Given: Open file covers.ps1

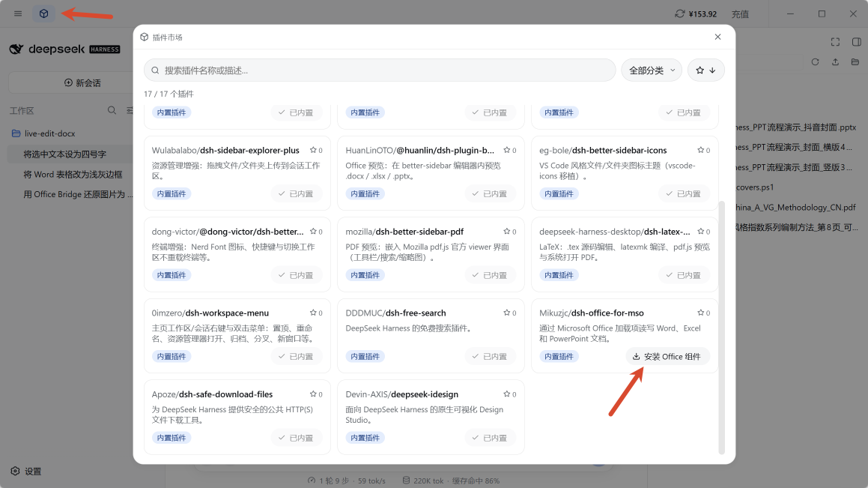Looking at the screenshot, I should (x=754, y=187).
